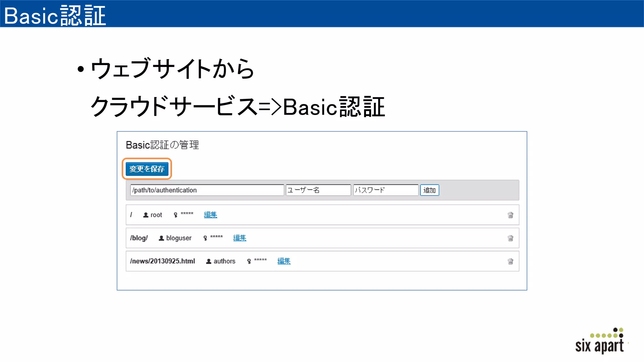
Task: Focus the ユーザー名 username field
Action: pyautogui.click(x=318, y=190)
